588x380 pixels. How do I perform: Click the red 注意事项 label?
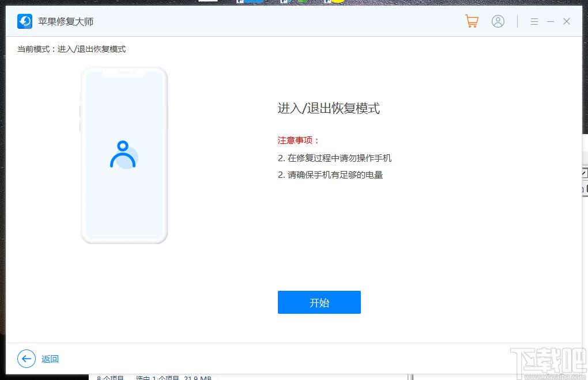pos(298,140)
